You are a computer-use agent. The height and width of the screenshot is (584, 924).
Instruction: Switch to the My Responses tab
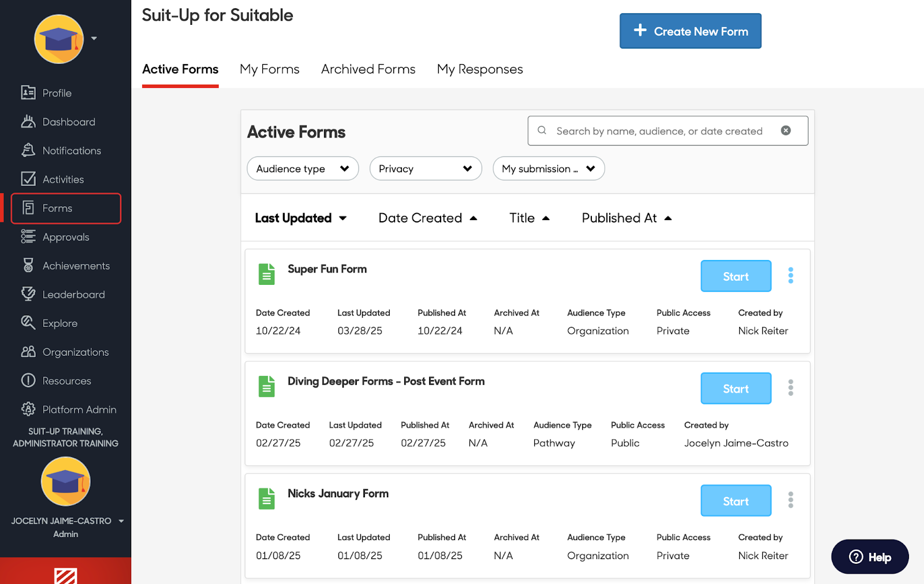tap(480, 69)
